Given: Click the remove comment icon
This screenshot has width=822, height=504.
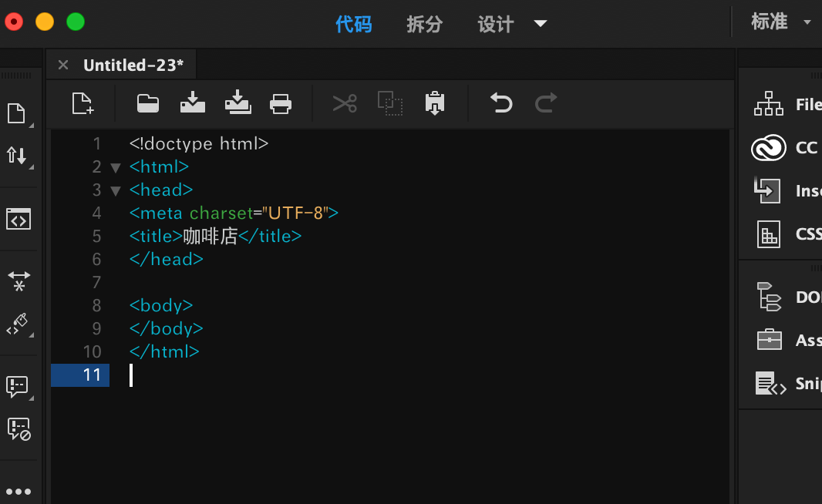Looking at the screenshot, I should point(19,429).
